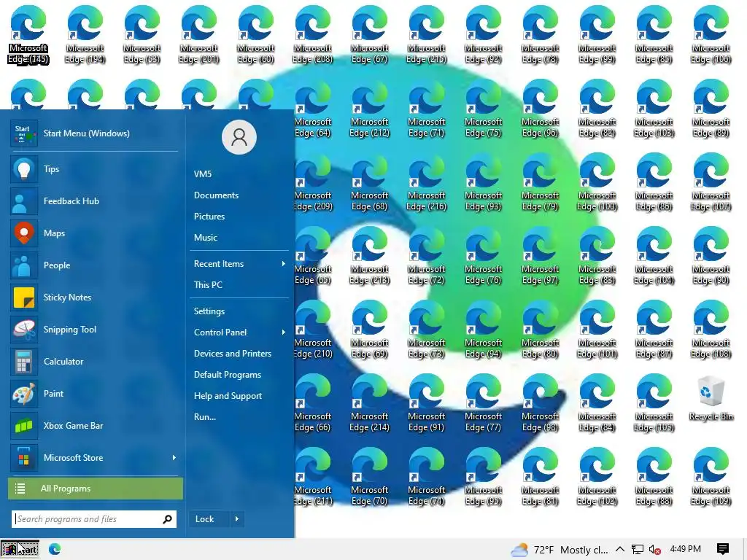This screenshot has width=747, height=560.
Task: Select Microsoft Edge (212) desktop shortcut
Action: 369,108
